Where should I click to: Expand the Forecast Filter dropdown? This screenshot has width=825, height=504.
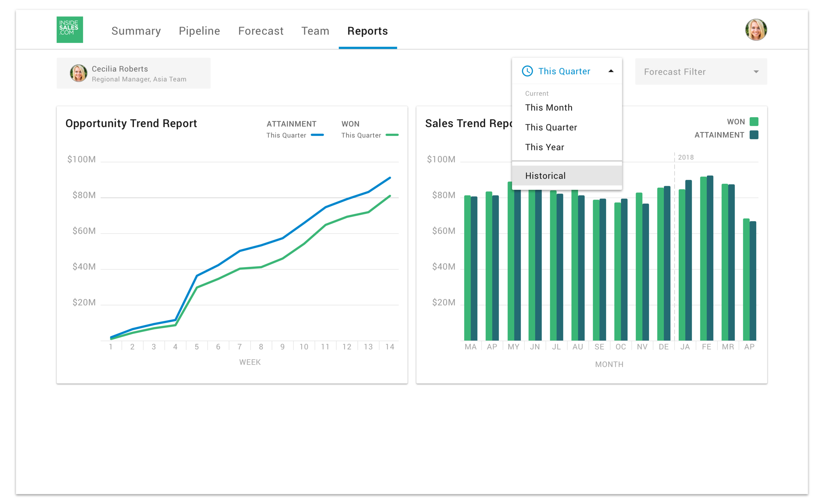756,72
